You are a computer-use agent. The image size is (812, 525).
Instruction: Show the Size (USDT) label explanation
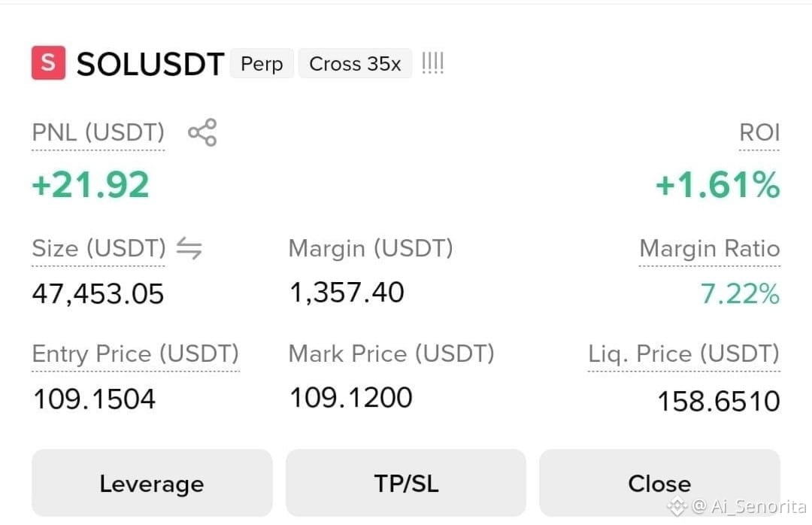click(x=99, y=248)
